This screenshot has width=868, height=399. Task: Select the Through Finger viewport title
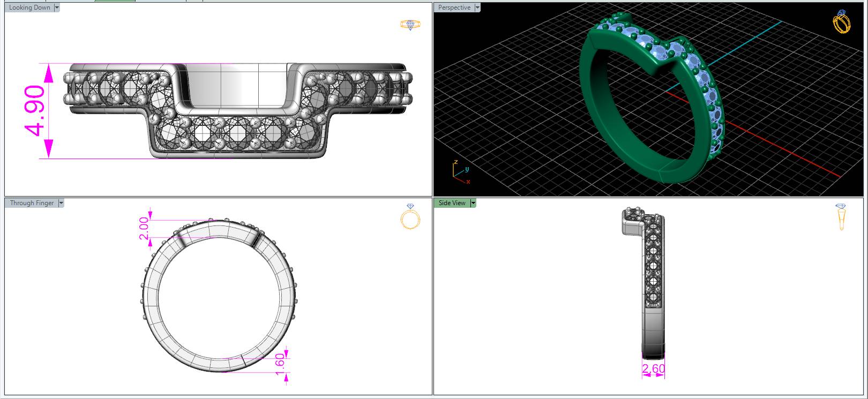point(32,203)
